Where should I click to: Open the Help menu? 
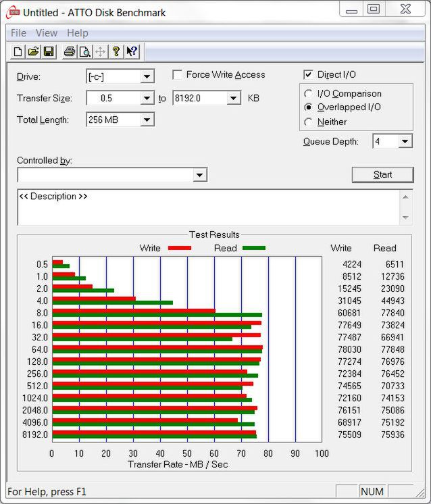(x=78, y=33)
